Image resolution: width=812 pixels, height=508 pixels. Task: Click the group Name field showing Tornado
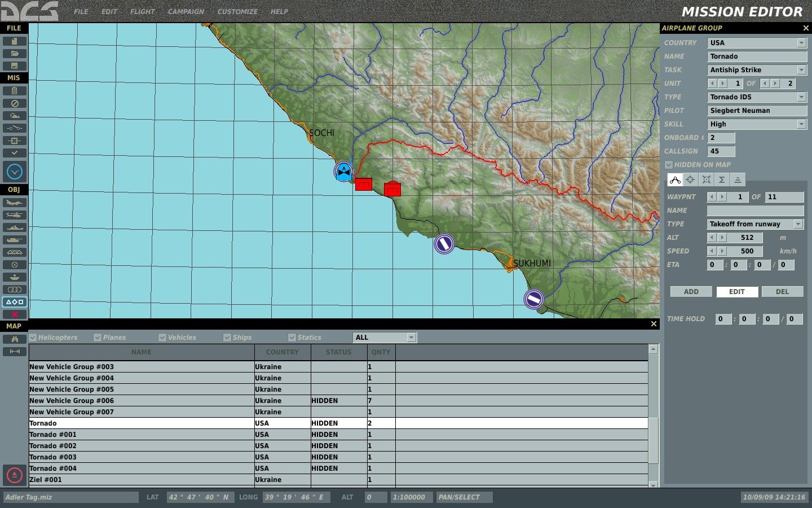tap(757, 56)
